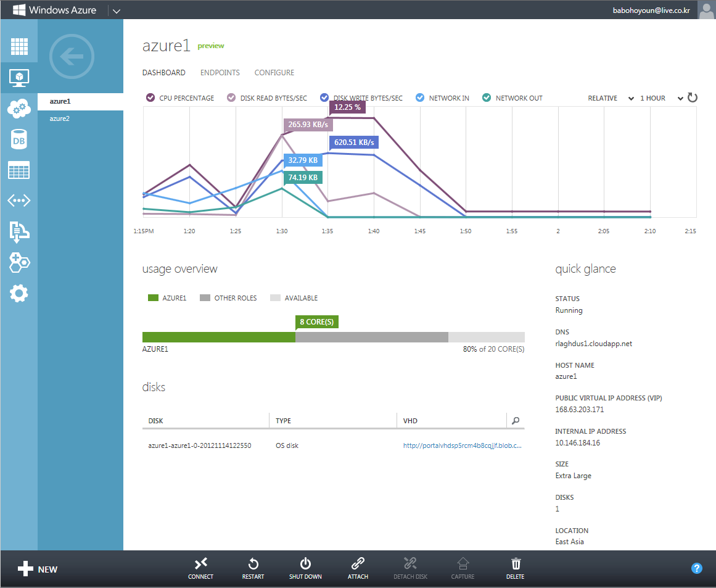Screen dimensions: 716x588
Task: Select azure1 in the VM list
Action: tap(80, 101)
